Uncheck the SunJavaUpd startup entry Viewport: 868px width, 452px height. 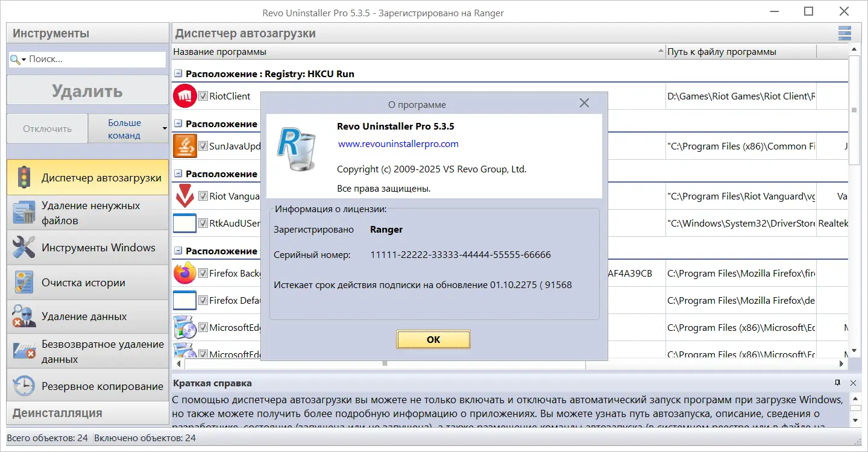[203, 146]
